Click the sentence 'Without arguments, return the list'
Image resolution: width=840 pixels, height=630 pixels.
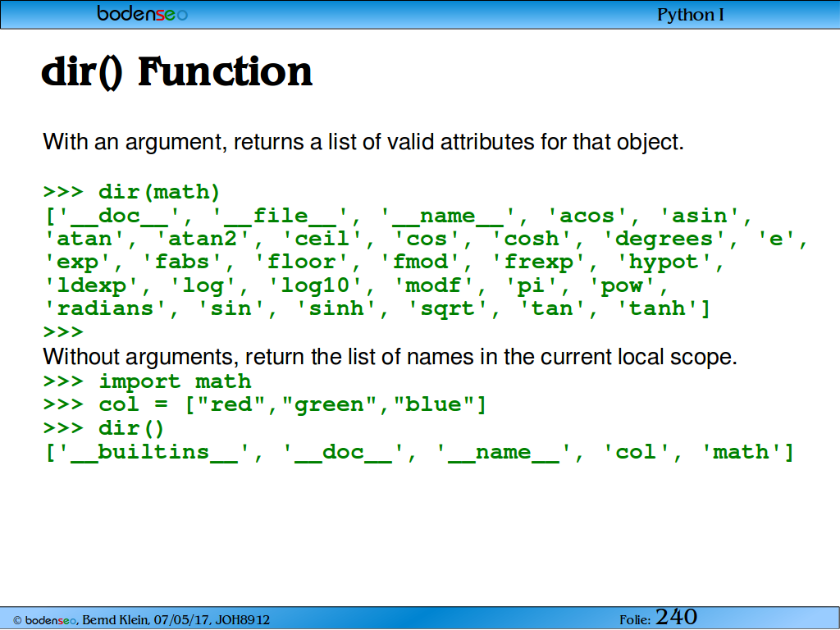[x=390, y=357]
